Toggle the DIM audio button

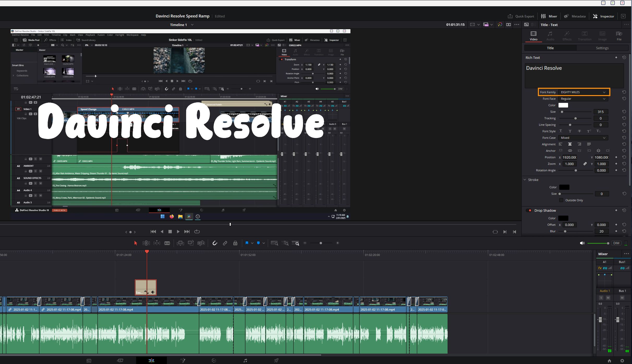[616, 243]
